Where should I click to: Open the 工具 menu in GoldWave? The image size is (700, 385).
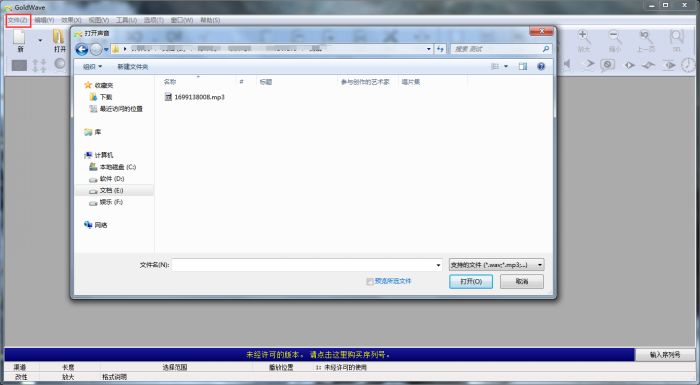(126, 20)
